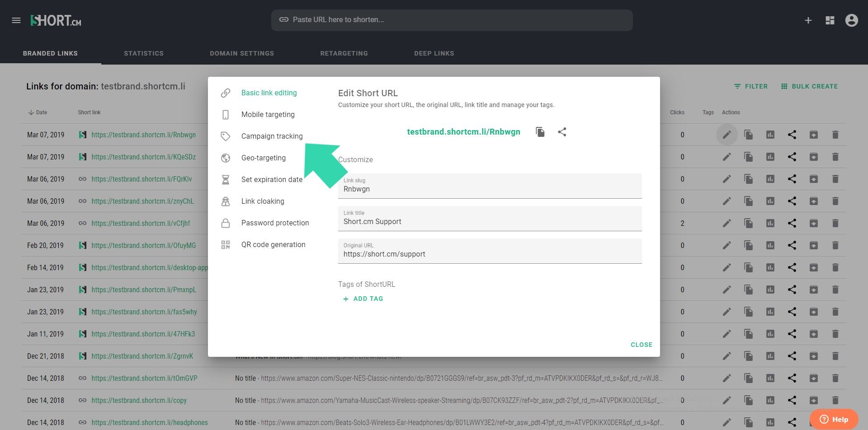Delete the znyChL link
868x430 pixels.
coord(835,201)
